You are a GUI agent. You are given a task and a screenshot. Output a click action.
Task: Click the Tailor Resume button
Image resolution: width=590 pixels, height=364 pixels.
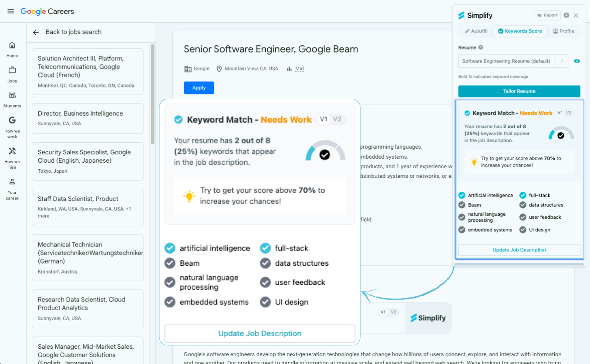pyautogui.click(x=519, y=91)
